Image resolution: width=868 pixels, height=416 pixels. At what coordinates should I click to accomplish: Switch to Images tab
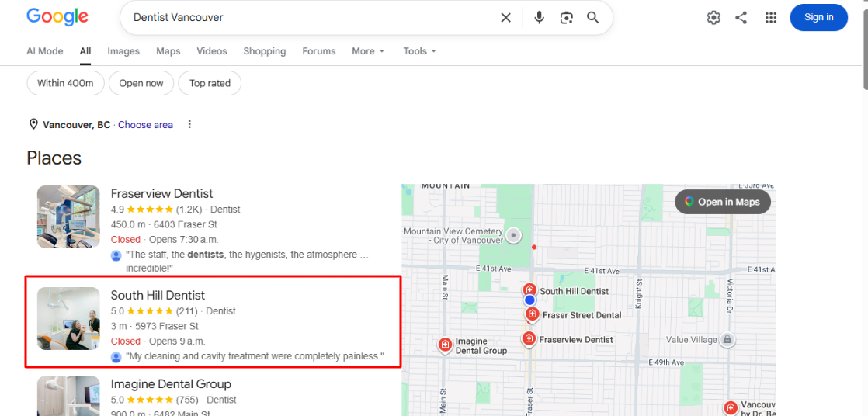click(123, 51)
